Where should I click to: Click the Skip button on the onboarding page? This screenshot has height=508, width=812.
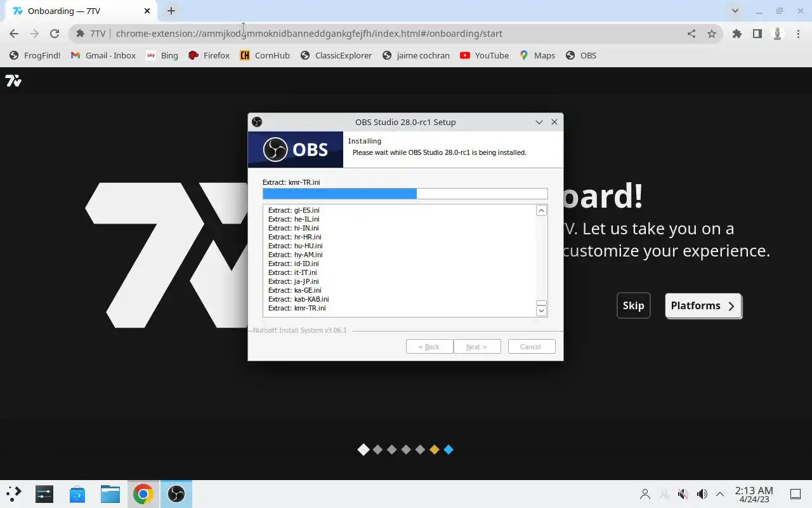633,305
